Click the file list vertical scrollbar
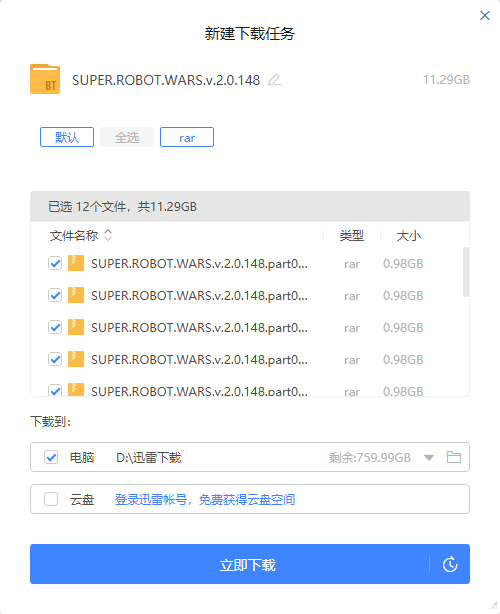 [x=466, y=272]
